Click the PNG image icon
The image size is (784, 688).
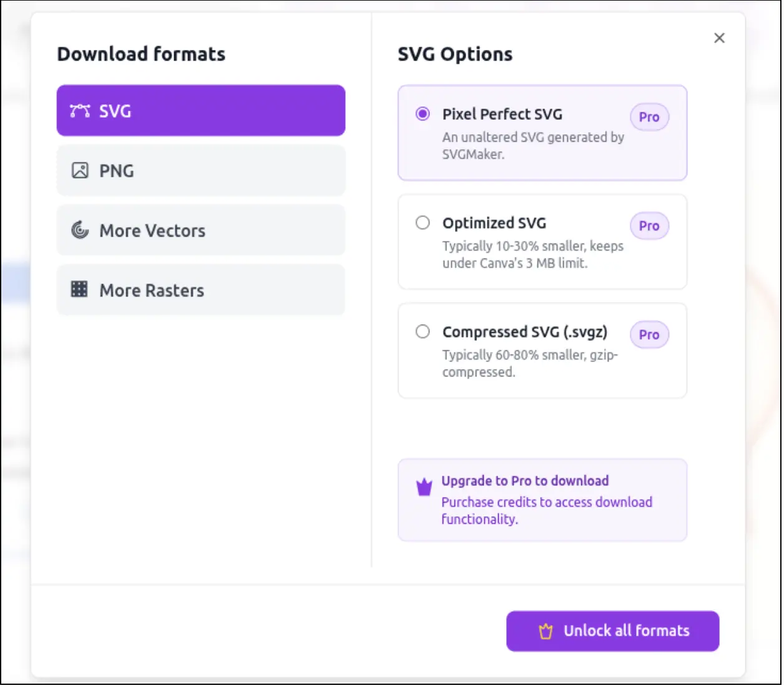[79, 169]
